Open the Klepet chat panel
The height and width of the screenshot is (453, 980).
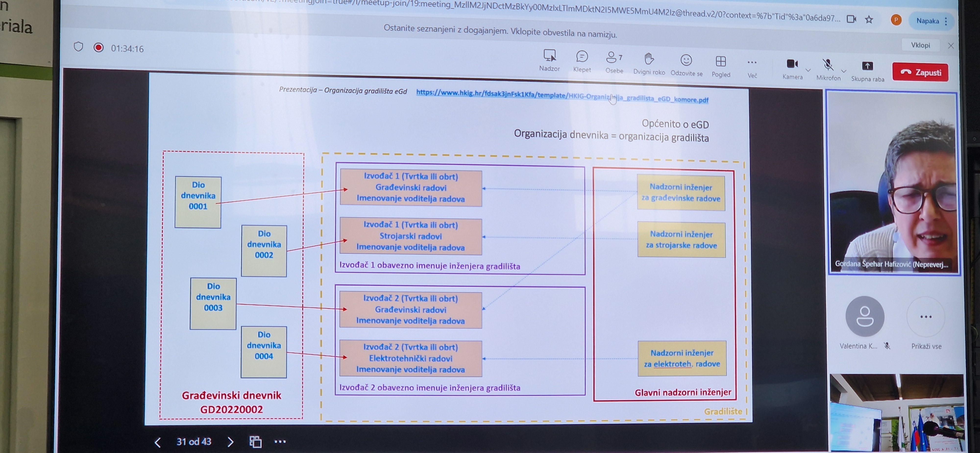pyautogui.click(x=582, y=61)
